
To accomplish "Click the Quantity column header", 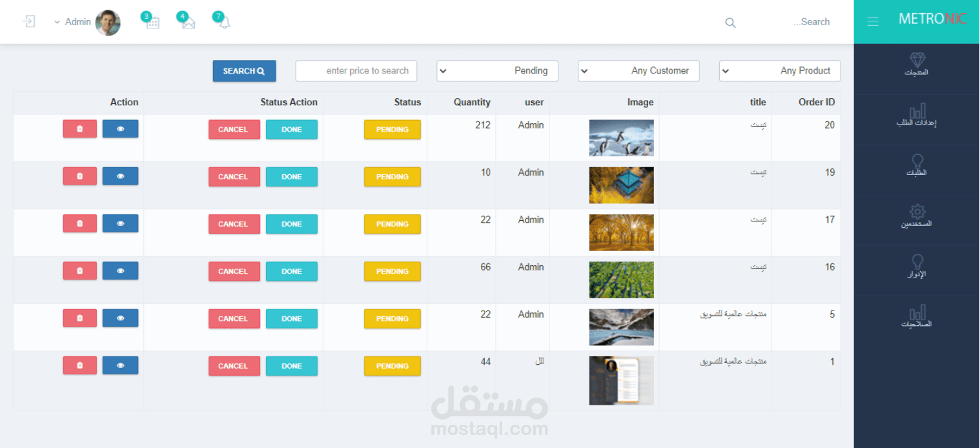I will (x=472, y=102).
